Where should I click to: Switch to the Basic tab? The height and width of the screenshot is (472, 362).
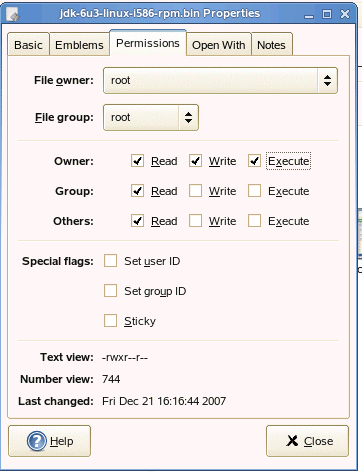point(28,45)
